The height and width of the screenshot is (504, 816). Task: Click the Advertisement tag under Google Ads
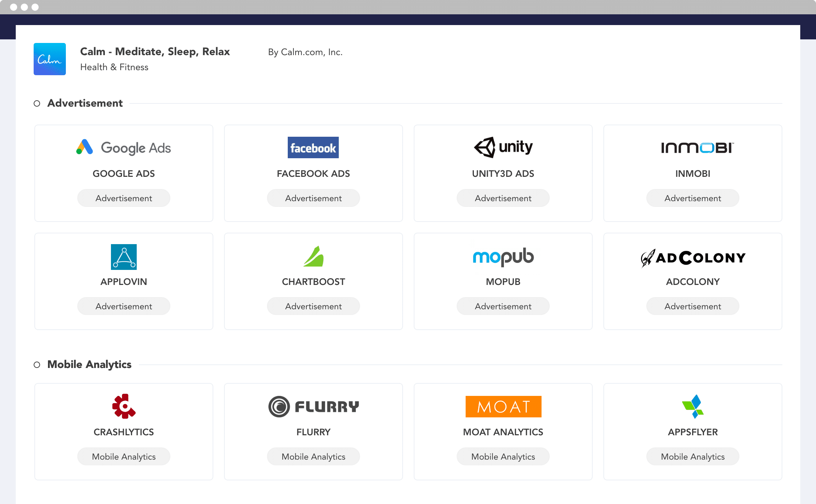(x=124, y=198)
